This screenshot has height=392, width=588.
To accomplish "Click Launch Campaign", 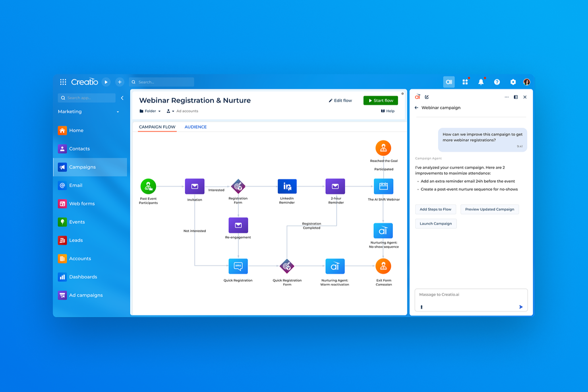I will pyautogui.click(x=436, y=224).
